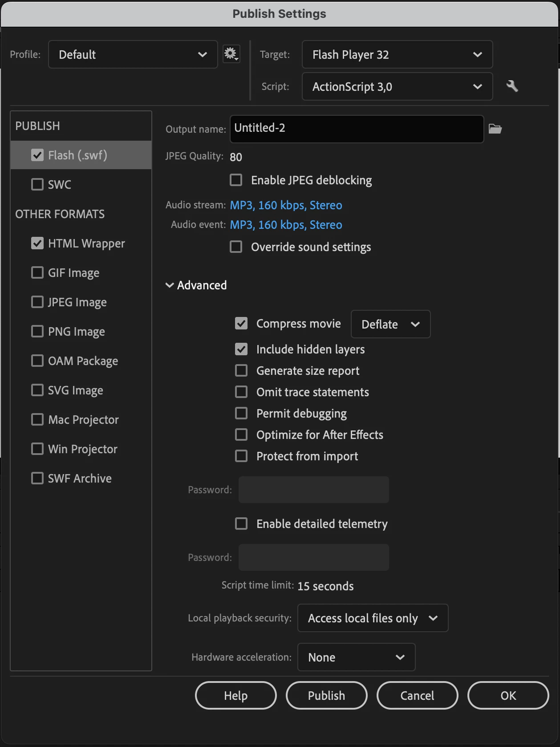The height and width of the screenshot is (747, 560).
Task: Open the Target Flash Player dropdown
Action: pos(397,54)
